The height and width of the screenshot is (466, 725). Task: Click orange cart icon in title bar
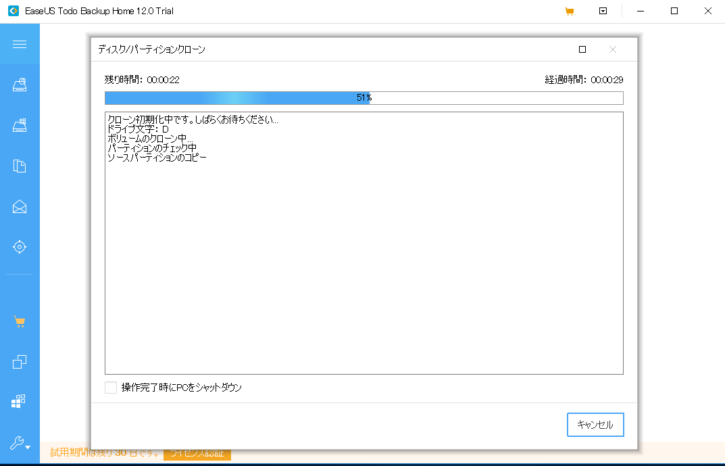click(569, 12)
